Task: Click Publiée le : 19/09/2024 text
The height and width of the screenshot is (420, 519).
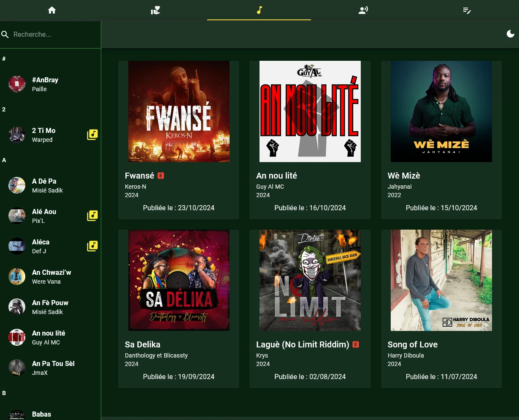Action: pyautogui.click(x=179, y=377)
